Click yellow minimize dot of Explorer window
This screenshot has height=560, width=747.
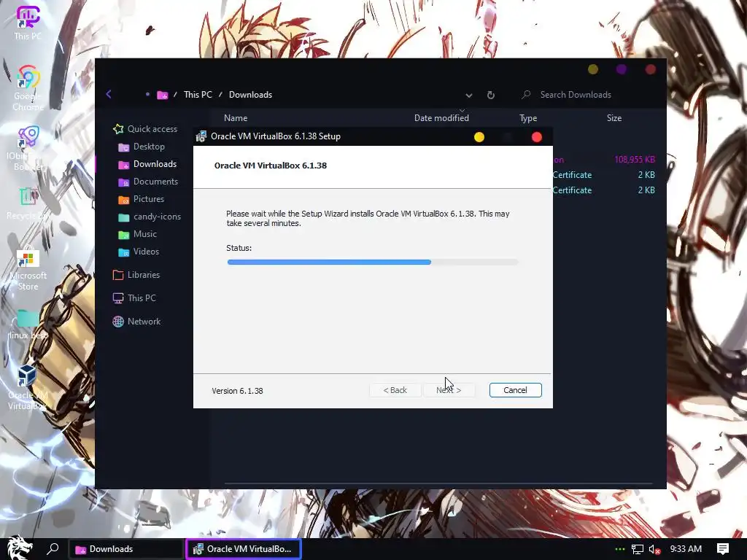coord(593,69)
